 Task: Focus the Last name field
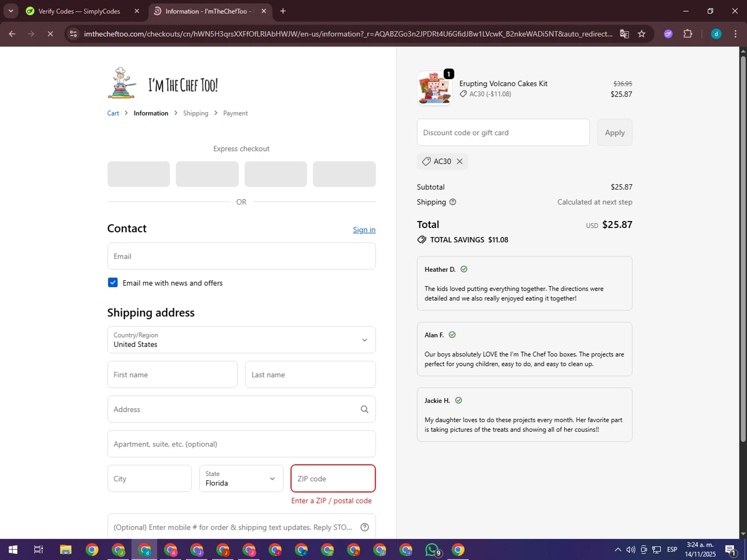[x=310, y=375]
